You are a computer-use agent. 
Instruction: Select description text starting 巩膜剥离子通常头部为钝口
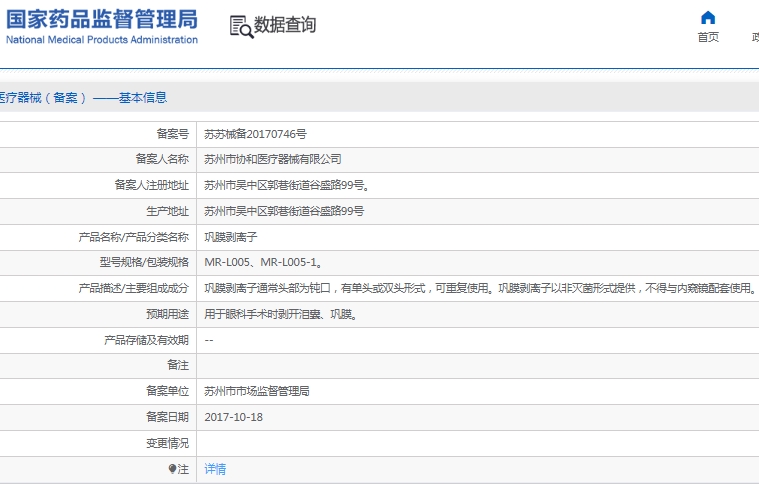coord(481,288)
